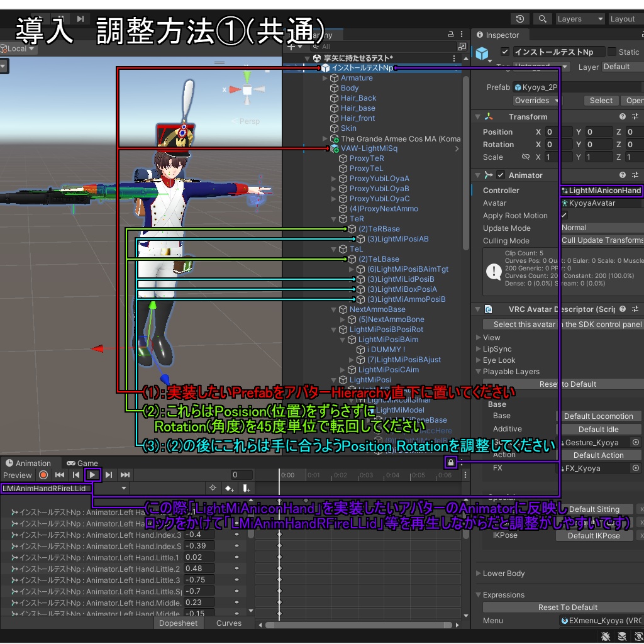Image resolution: width=644 pixels, height=644 pixels.
Task: Click the scene view orientation gizmo
Action: coord(247,89)
